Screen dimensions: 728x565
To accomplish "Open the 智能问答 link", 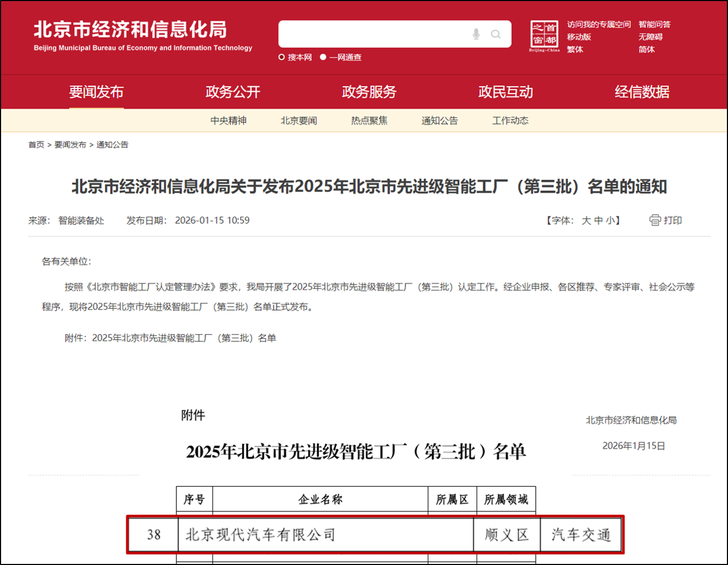I will 654,24.
